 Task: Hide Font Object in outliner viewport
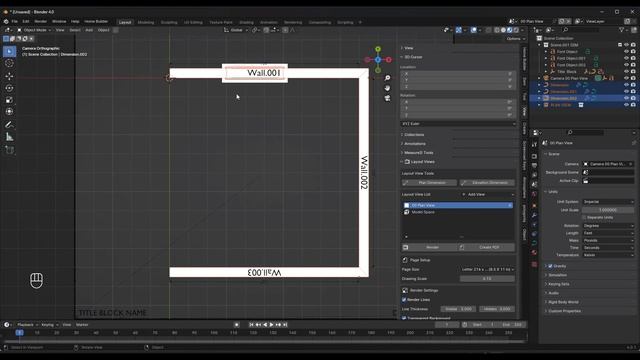point(626,52)
